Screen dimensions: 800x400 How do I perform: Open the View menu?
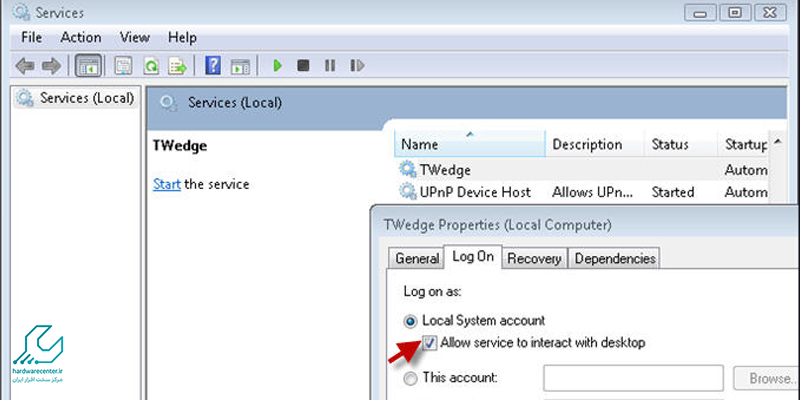[134, 37]
